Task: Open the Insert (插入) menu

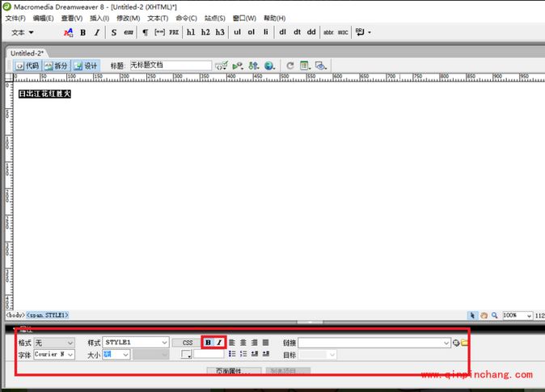Action: (x=99, y=18)
